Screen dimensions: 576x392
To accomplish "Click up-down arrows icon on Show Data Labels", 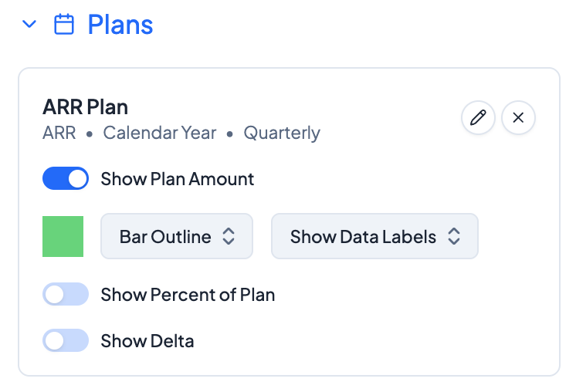I will click(x=454, y=236).
